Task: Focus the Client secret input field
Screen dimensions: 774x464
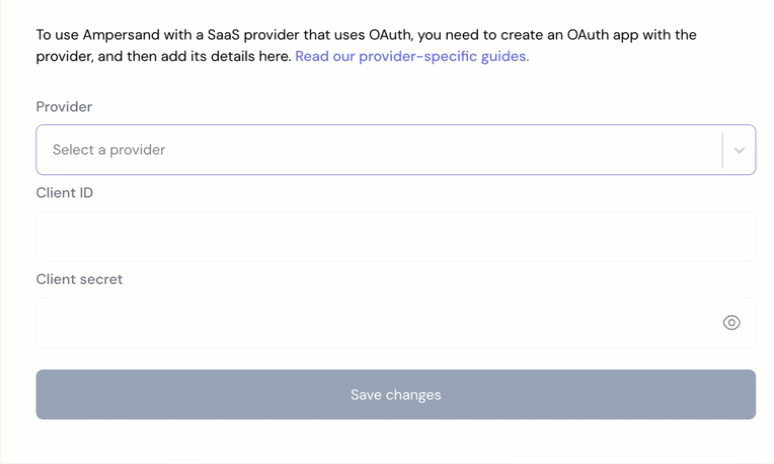Action: pyautogui.click(x=370, y=322)
